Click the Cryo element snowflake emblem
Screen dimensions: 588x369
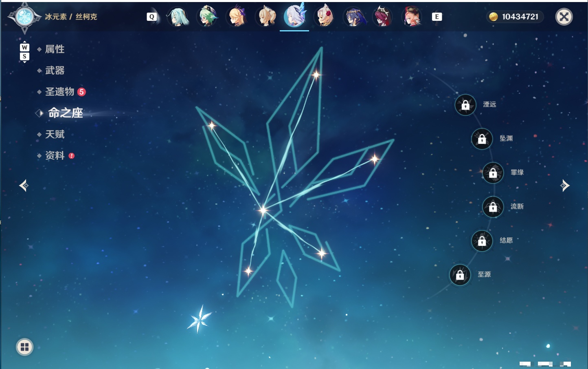point(24,17)
